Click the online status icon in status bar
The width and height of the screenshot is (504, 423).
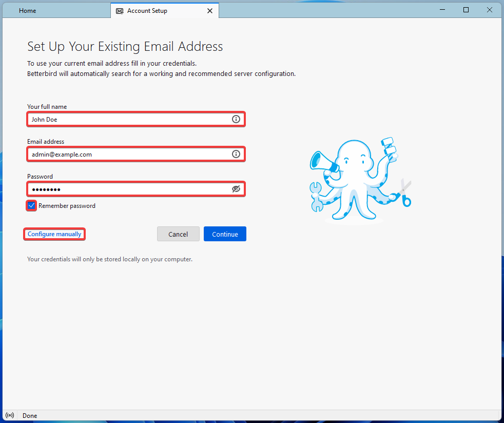pos(10,415)
